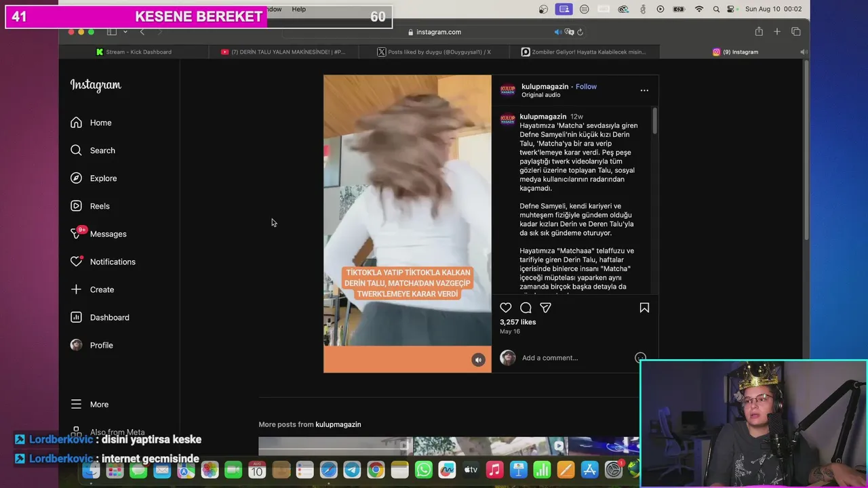Go back with Safari back arrow
Viewport: 868px width, 488px height.
pyautogui.click(x=142, y=32)
